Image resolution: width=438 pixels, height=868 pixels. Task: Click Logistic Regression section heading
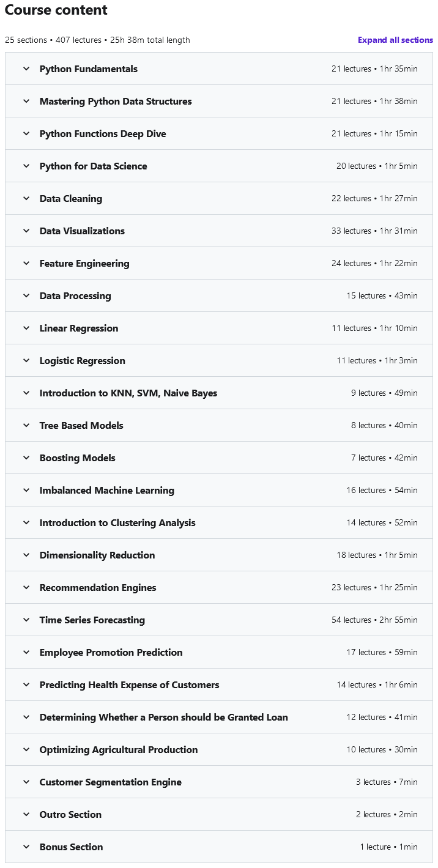[x=82, y=360]
